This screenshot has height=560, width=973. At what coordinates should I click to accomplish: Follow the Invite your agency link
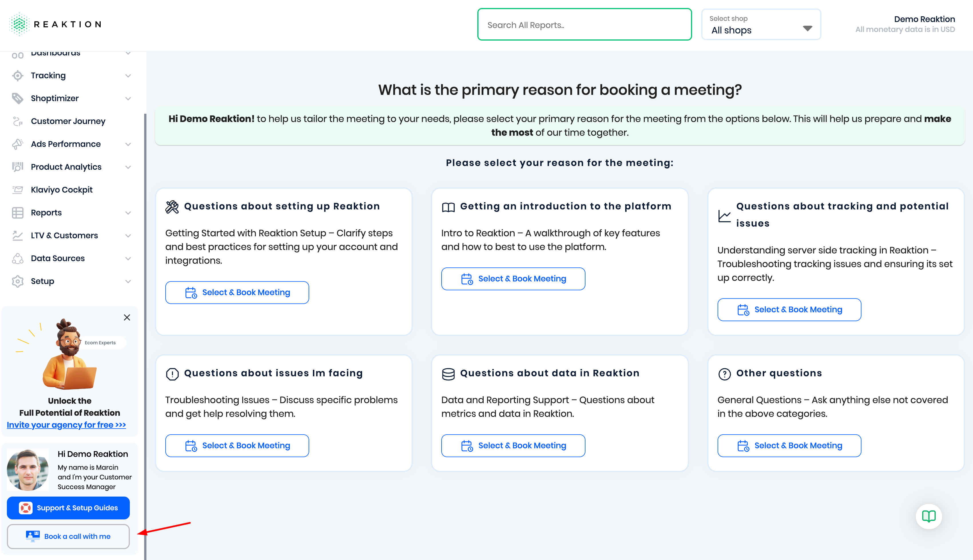(66, 425)
